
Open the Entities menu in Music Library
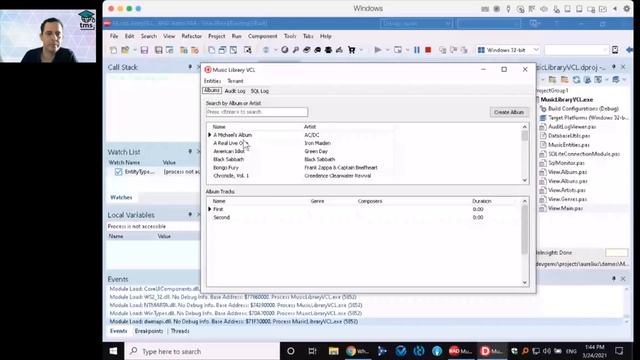213,81
